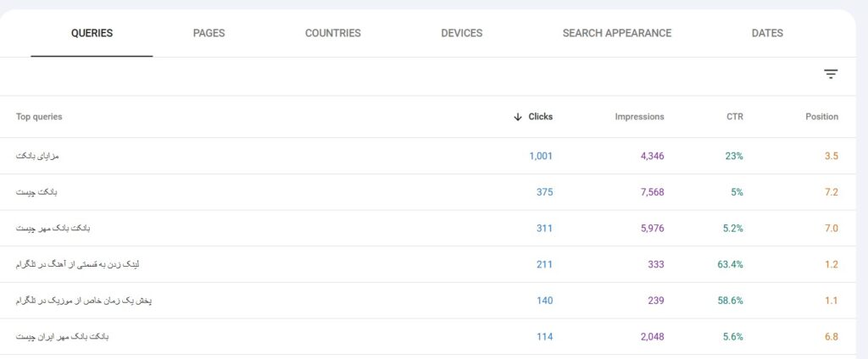Open the Search Appearance tab
This screenshot has height=359, width=868.
[616, 33]
